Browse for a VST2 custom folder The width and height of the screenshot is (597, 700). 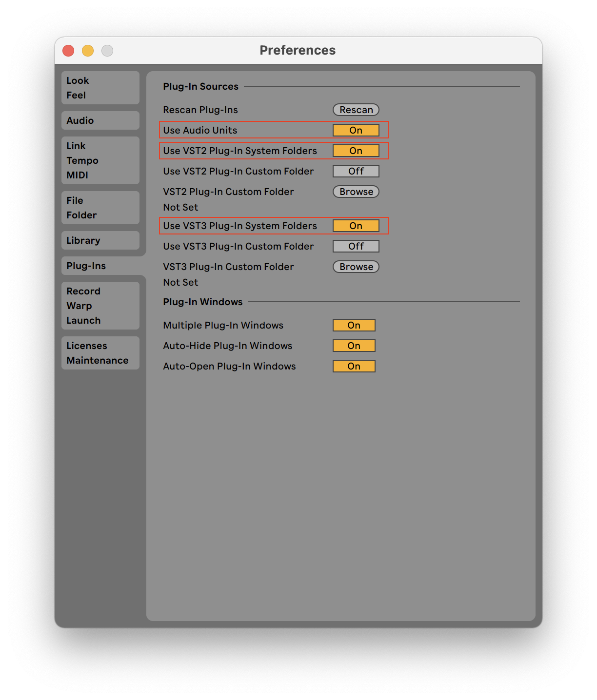(356, 192)
